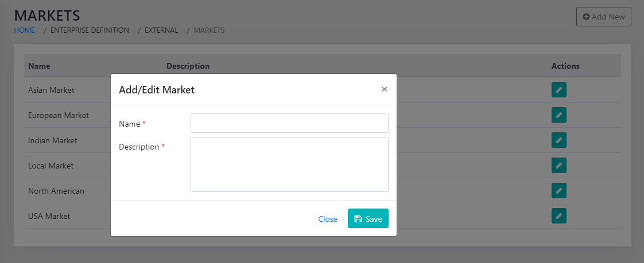644x263 pixels.
Task: Save the new market
Action: click(x=368, y=218)
